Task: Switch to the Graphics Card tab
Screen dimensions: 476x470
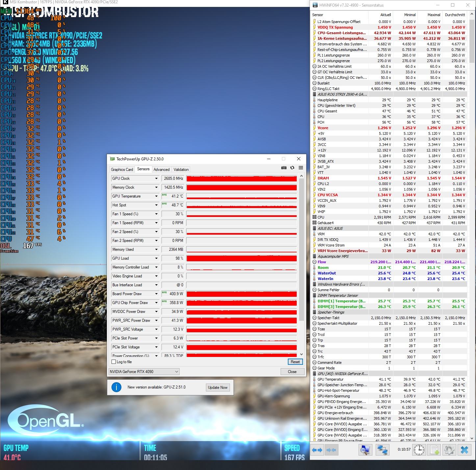Action: (x=122, y=170)
